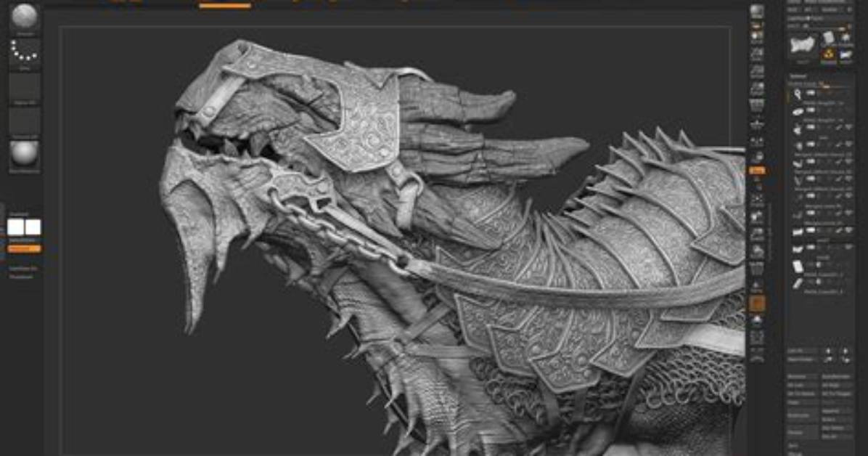Expand the Merge section
This screenshot has width=868, height=456.
(x=795, y=452)
